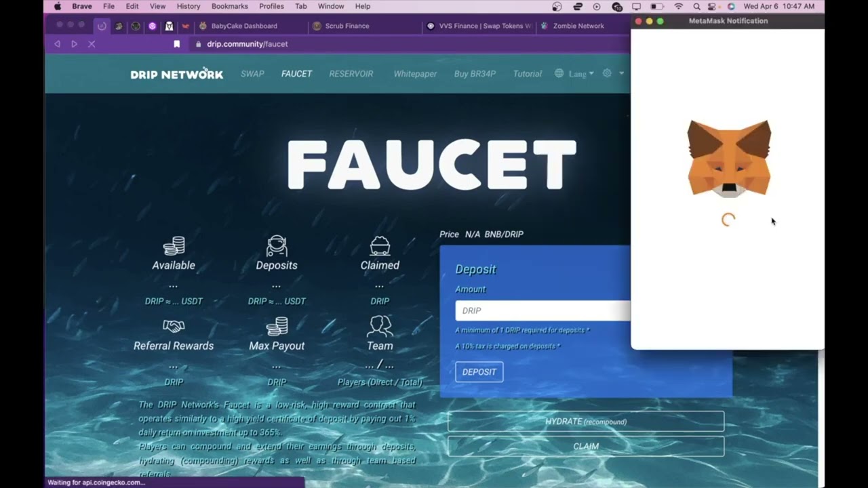Click the bookmark icon in address bar
This screenshot has height=488, width=868.
(x=177, y=44)
